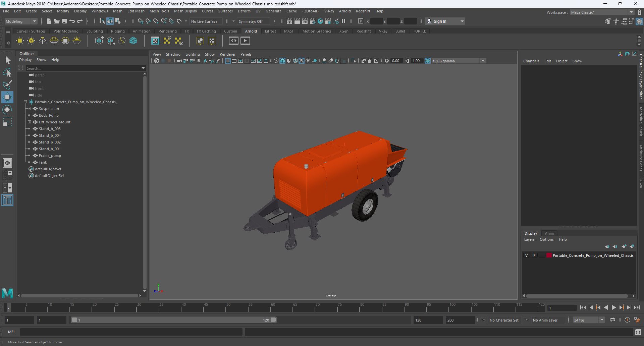Select camera icon in viewport toolbar
Viewport: 644px width, 346px height.
(179, 61)
